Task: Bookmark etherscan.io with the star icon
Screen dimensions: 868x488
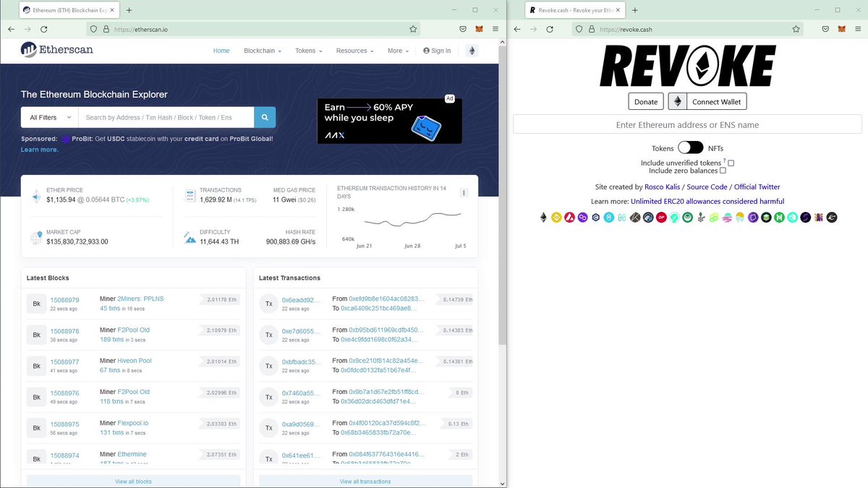Action: (413, 29)
